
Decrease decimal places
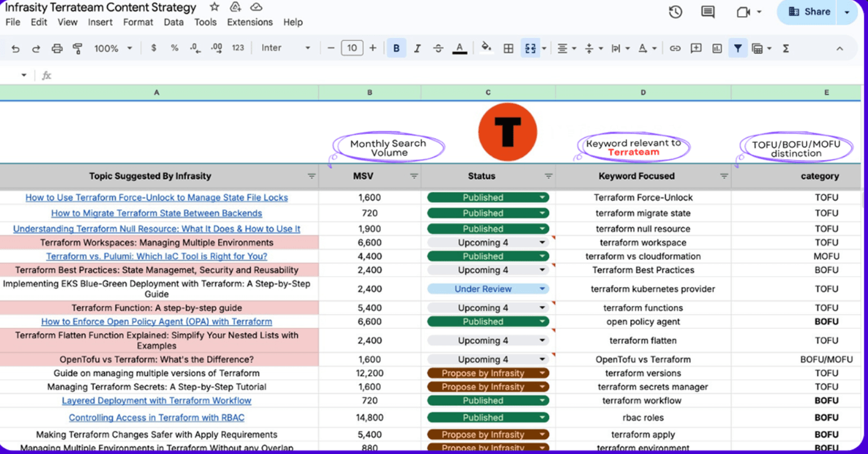[x=195, y=48]
